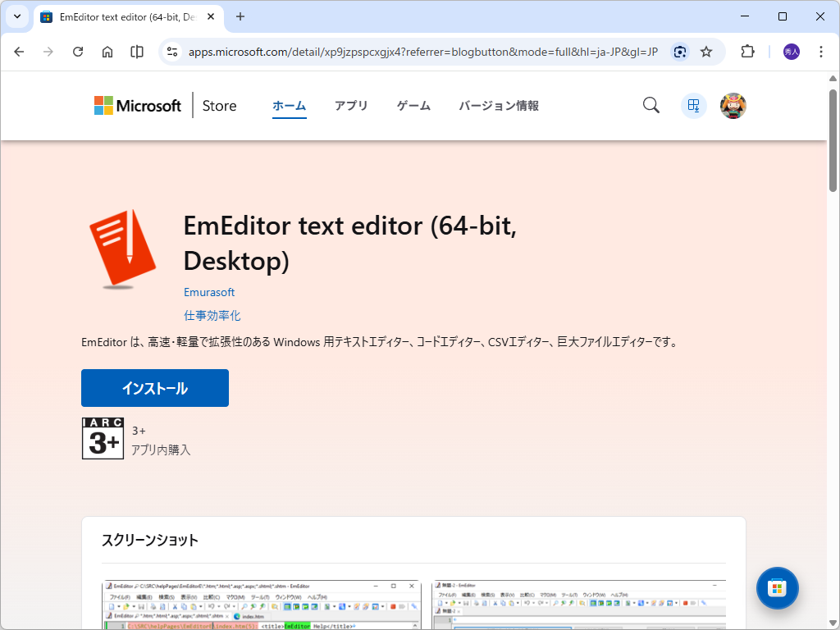840x630 pixels.
Task: Click the red EmEditor app icon
Action: tap(121, 245)
